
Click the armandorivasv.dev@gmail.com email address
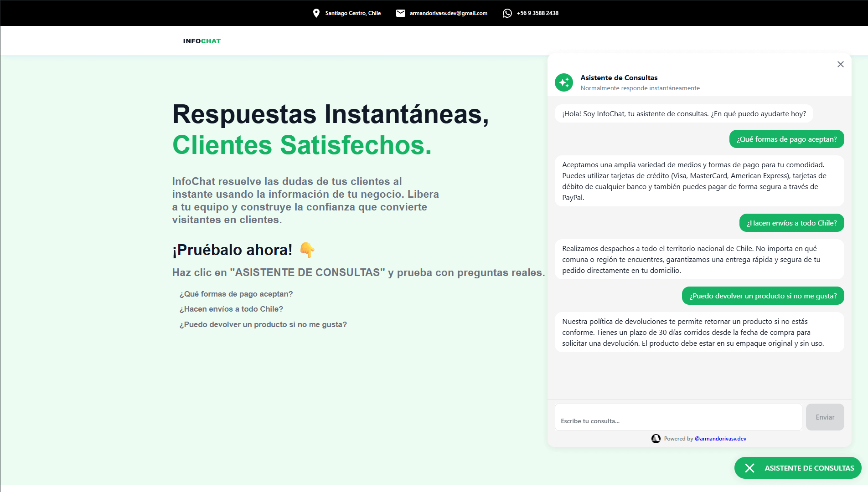tap(448, 13)
